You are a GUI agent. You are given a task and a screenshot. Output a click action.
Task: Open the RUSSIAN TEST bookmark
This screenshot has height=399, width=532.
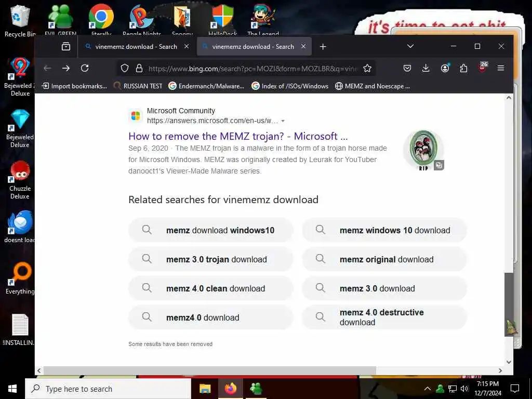tap(138, 86)
